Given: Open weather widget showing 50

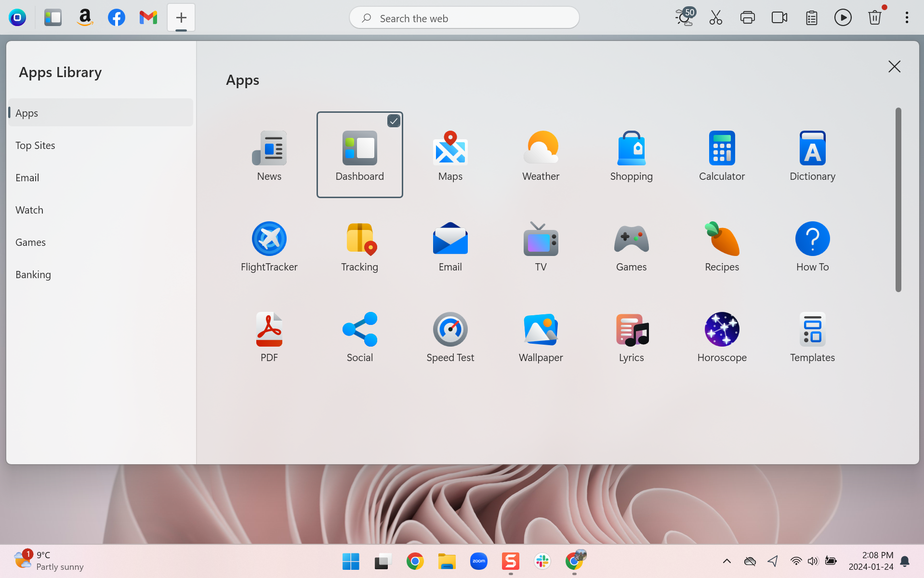Looking at the screenshot, I should (685, 17).
